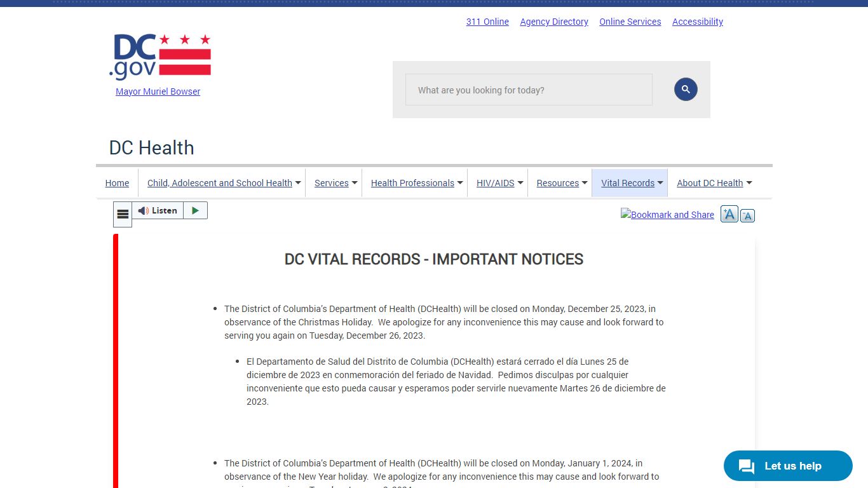Follow the Mayor Muriel Bowser link
The height and width of the screenshot is (488, 868).
(x=158, y=91)
